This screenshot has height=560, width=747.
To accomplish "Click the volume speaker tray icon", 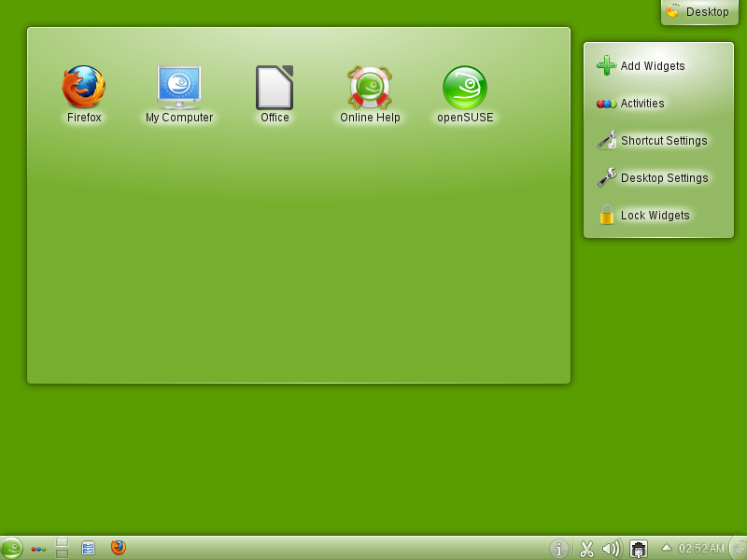I will pyautogui.click(x=612, y=549).
